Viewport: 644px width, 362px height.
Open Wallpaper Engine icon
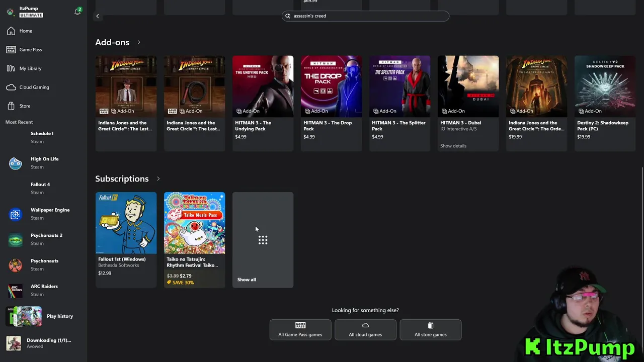[x=15, y=214]
